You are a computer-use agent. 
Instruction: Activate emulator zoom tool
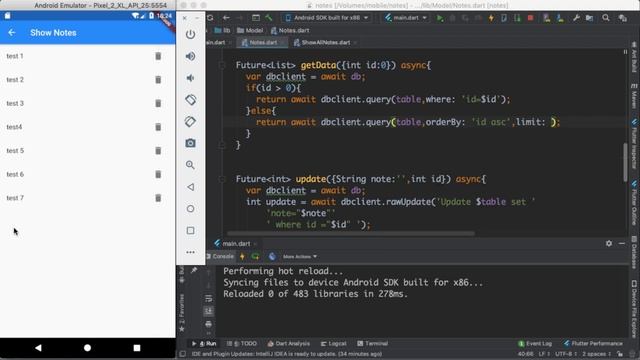pos(190,165)
